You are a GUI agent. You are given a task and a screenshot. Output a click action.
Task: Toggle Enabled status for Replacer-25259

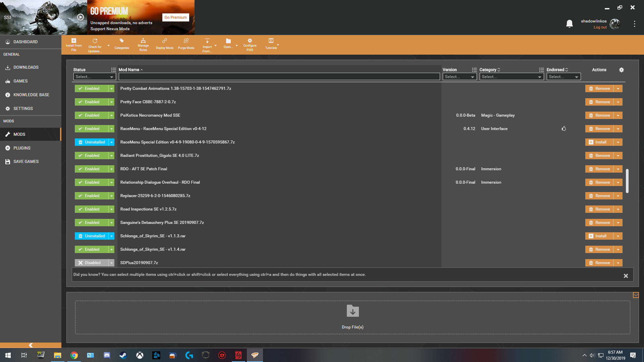click(x=92, y=196)
